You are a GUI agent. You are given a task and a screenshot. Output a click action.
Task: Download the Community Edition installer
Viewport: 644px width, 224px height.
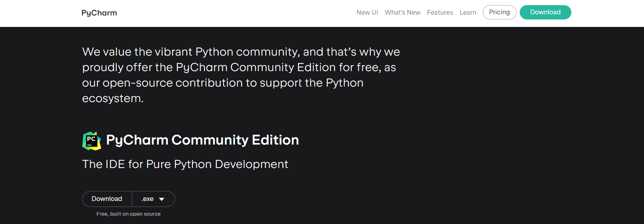coord(107,199)
